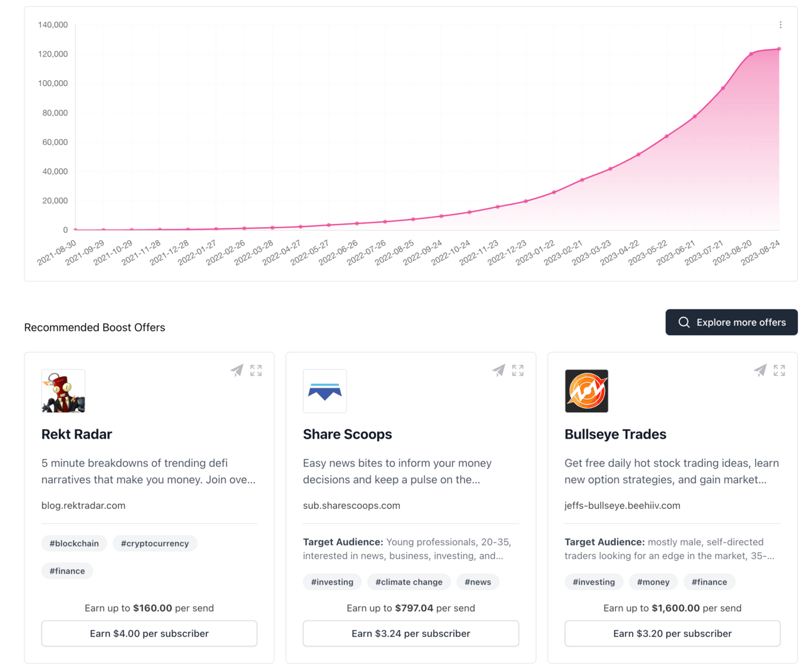Select the #climate change tag
This screenshot has width=811, height=672.
[x=409, y=582]
